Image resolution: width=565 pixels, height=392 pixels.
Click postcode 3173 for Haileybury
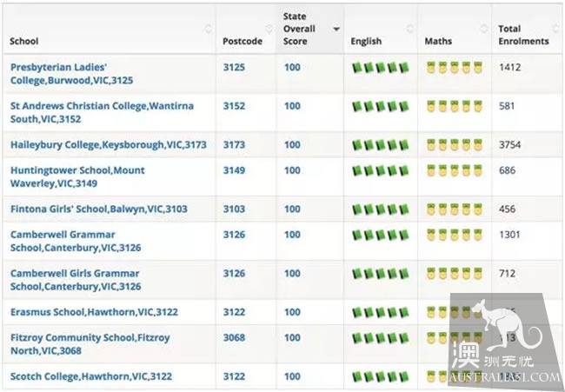(234, 145)
